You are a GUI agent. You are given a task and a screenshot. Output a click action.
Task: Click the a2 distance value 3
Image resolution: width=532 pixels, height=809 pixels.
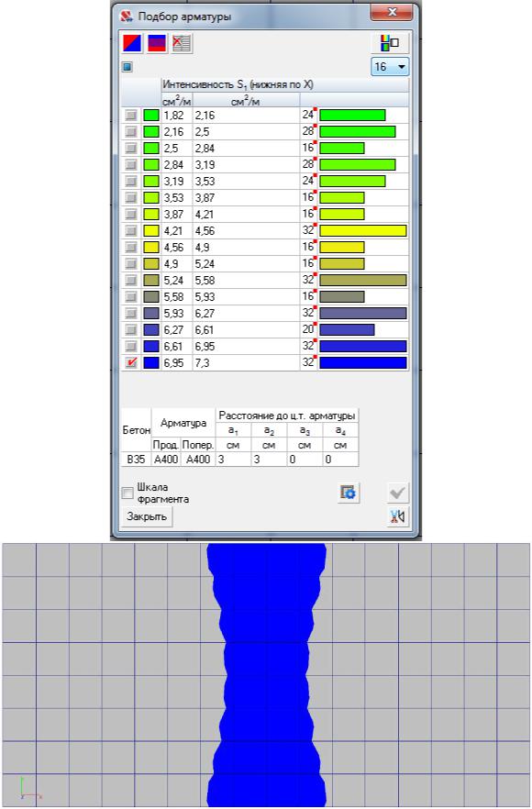coord(269,460)
